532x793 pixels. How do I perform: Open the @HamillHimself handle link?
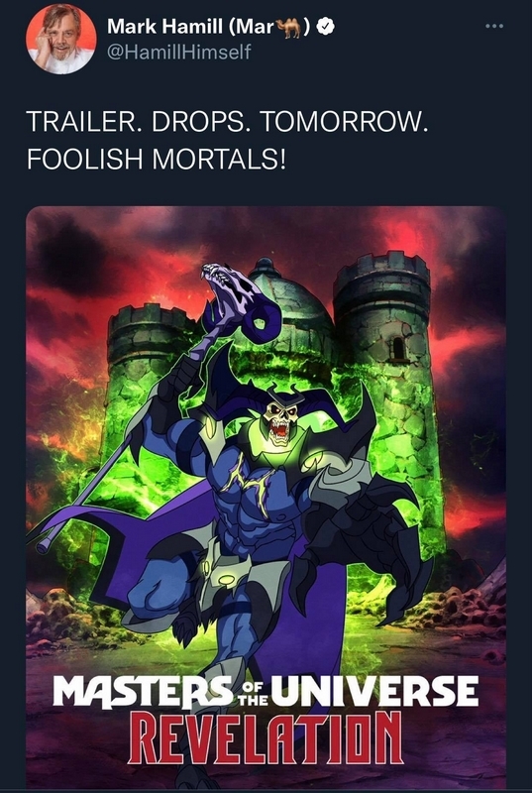[x=179, y=52]
